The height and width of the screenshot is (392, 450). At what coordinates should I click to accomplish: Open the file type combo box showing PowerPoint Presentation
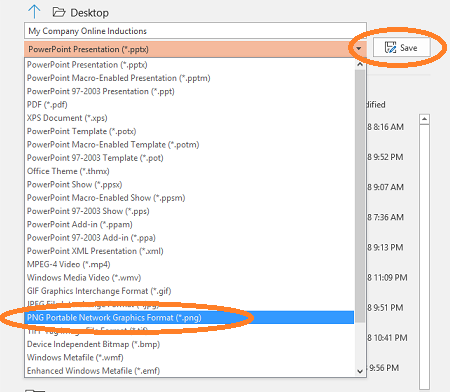(195, 49)
